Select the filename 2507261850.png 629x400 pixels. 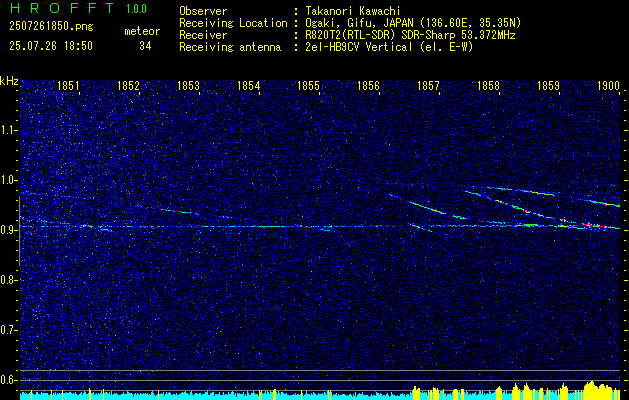point(51,27)
